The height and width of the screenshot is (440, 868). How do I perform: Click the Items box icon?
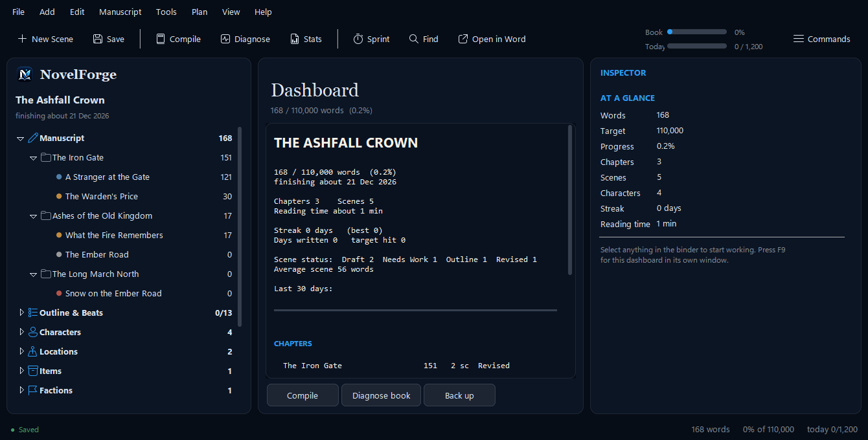tap(33, 371)
